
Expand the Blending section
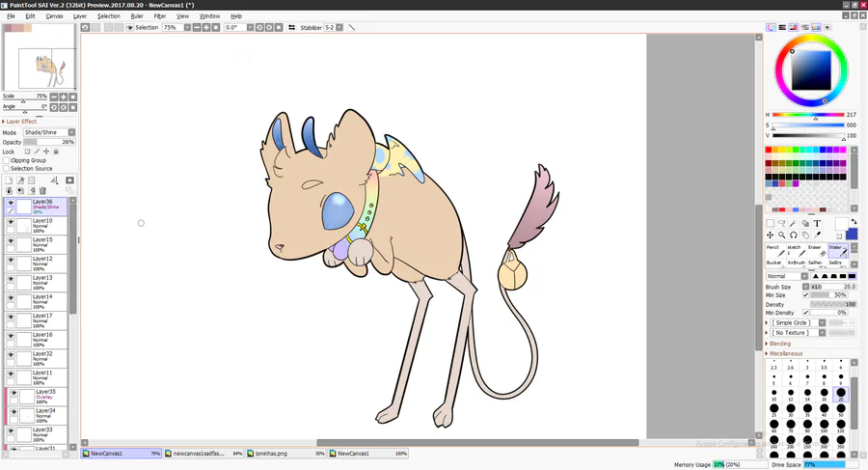tap(779, 344)
